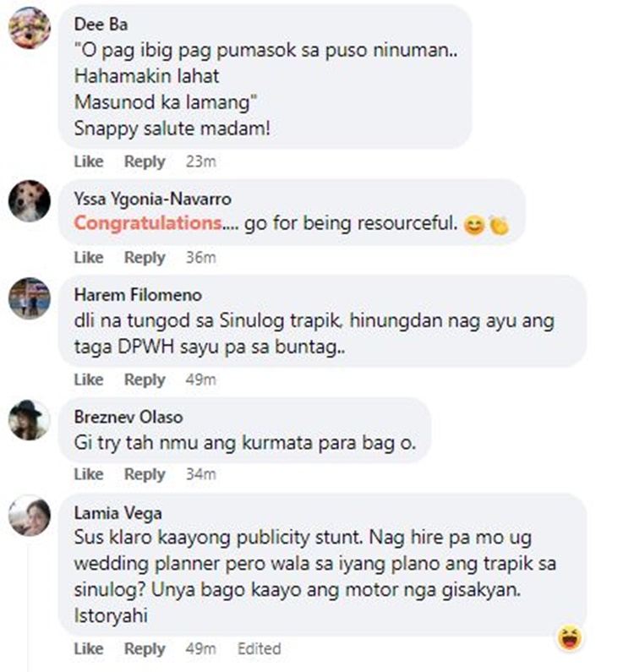The width and height of the screenshot is (634, 672).
Task: Like Dee Ba's comment
Action: coord(89,161)
